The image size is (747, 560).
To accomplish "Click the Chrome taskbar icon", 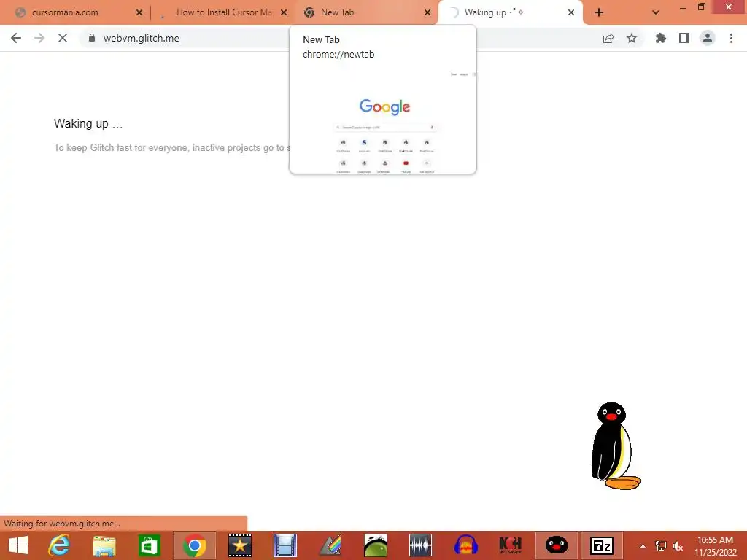I will (x=194, y=545).
